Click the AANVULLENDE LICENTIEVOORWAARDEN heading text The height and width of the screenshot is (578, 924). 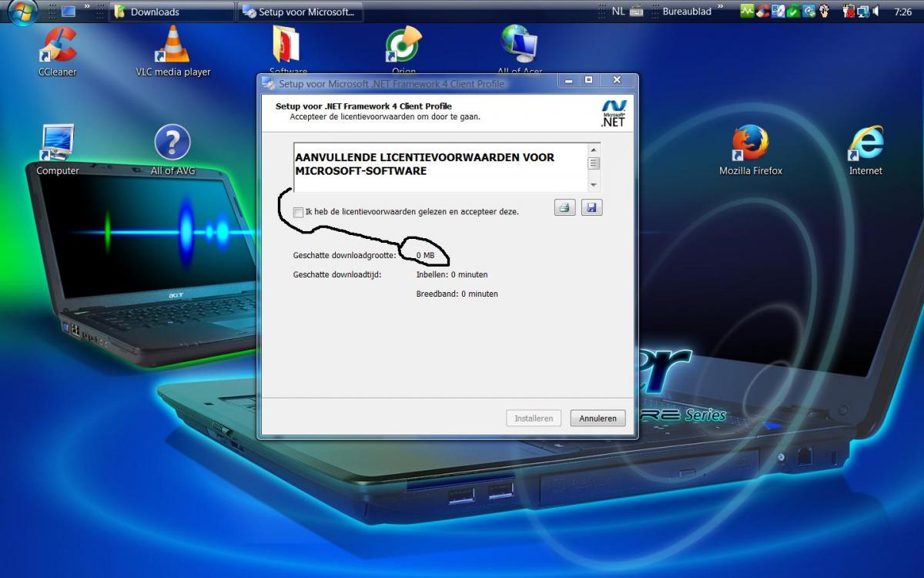[x=424, y=163]
